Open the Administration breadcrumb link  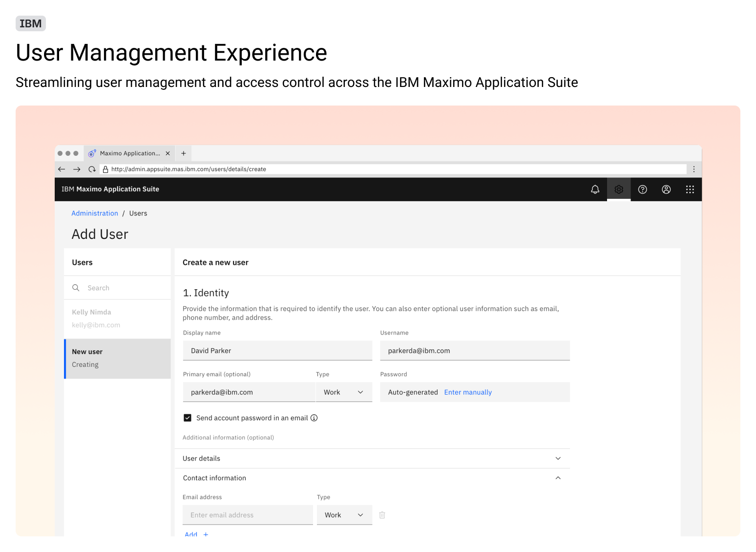click(x=95, y=213)
